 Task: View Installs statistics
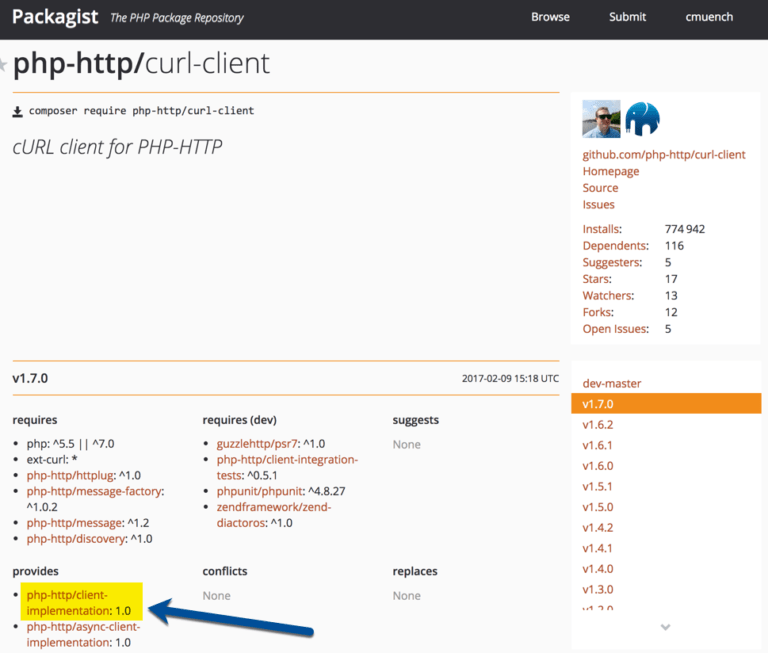coord(602,229)
